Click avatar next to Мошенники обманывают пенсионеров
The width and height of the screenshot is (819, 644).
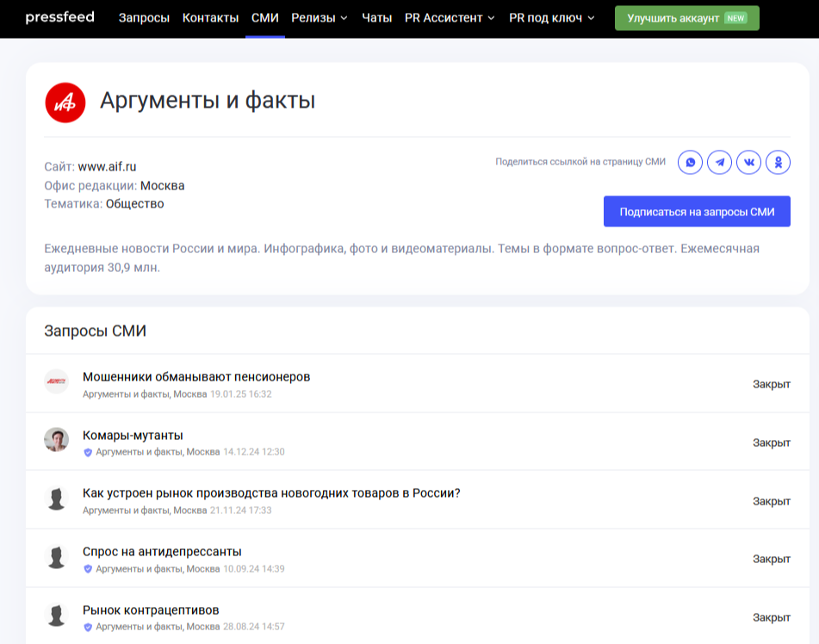coord(57,381)
